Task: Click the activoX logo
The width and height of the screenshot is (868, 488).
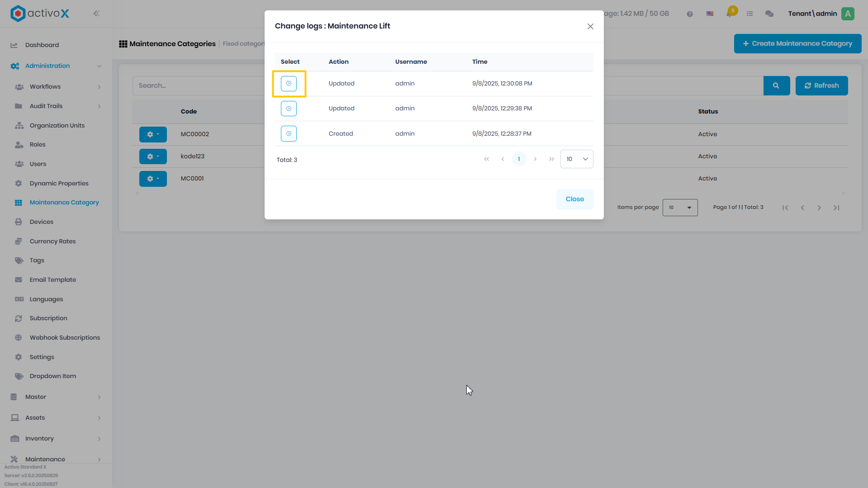Action: click(40, 14)
